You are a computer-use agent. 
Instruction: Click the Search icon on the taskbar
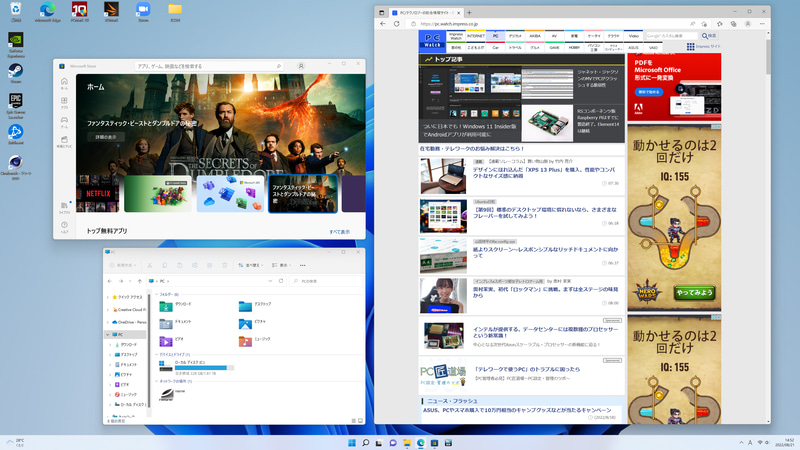365,443
